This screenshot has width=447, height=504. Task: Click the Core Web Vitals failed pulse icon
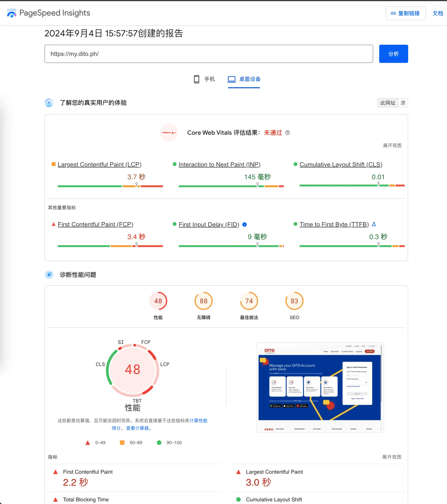pyautogui.click(x=169, y=133)
